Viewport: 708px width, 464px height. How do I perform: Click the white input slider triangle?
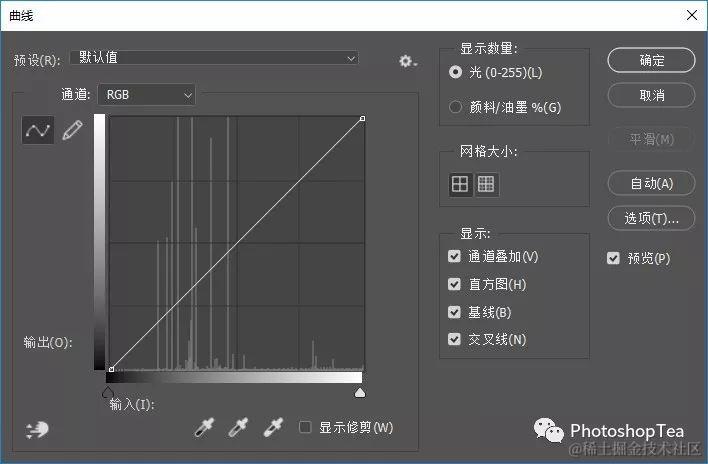[360, 392]
